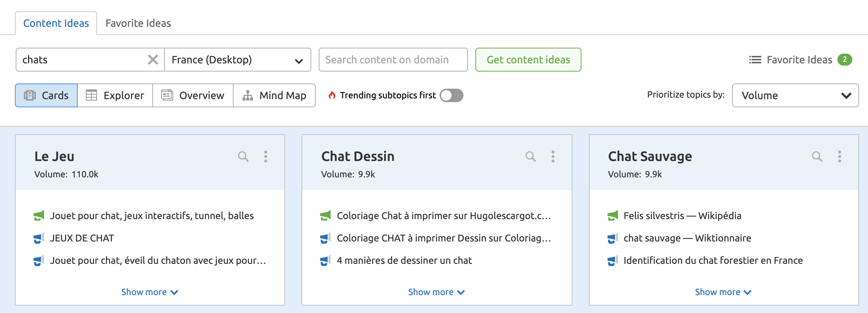
Task: Click the search icon on Le Jeu card
Action: [x=243, y=156]
